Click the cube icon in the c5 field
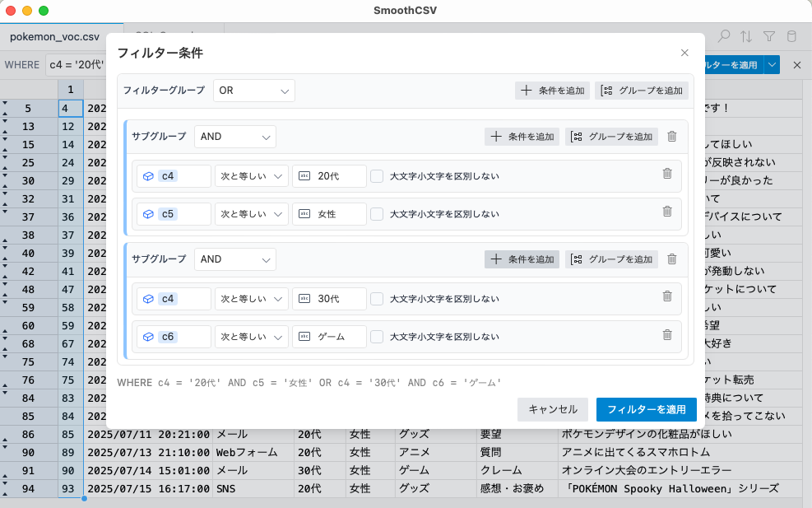Viewport: 812px width, 508px height. (149, 214)
